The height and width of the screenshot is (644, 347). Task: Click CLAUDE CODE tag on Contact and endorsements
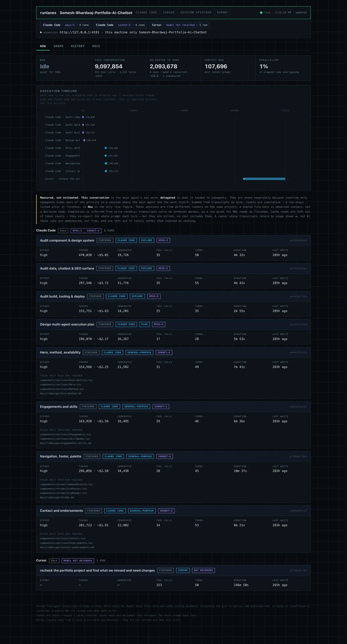point(115,511)
